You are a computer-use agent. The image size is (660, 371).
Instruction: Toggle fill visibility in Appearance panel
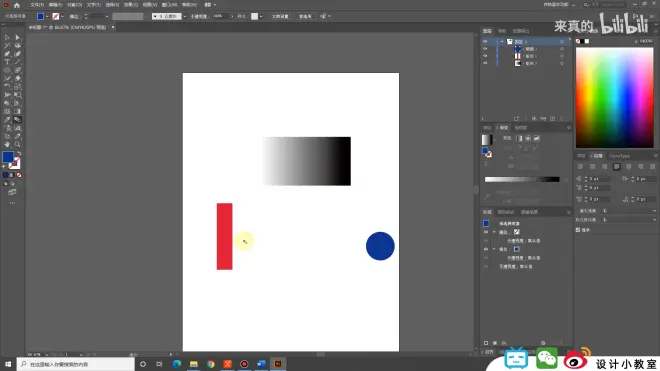pyautogui.click(x=486, y=249)
